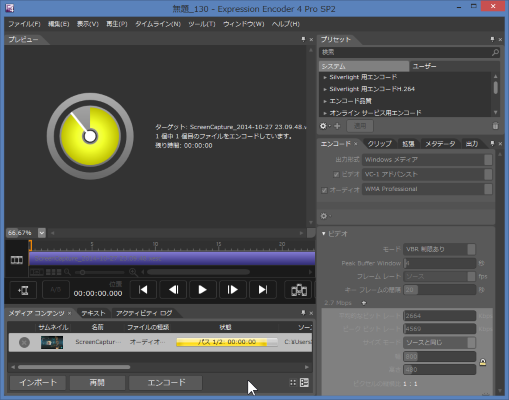The width and height of the screenshot is (509, 400).
Task: Open the preset options gear menu
Action: (x=324, y=126)
